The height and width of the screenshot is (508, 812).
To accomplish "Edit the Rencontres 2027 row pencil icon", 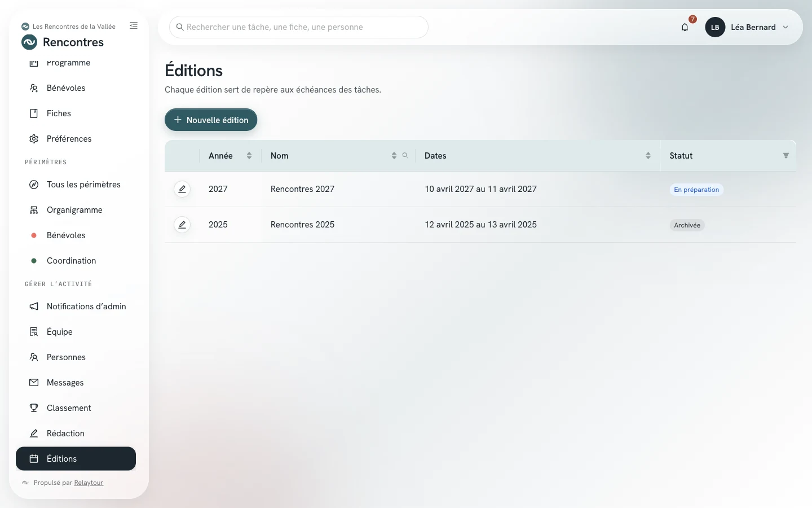I will tap(182, 189).
